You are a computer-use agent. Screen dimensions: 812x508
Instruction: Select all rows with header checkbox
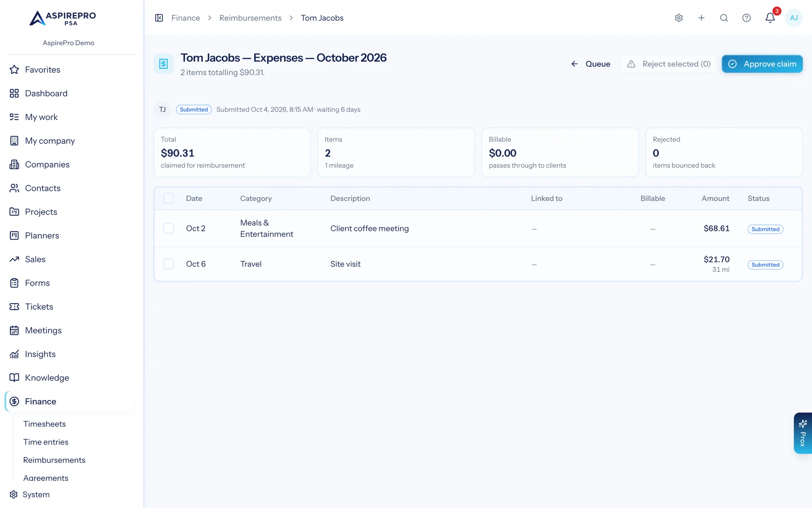tap(168, 198)
